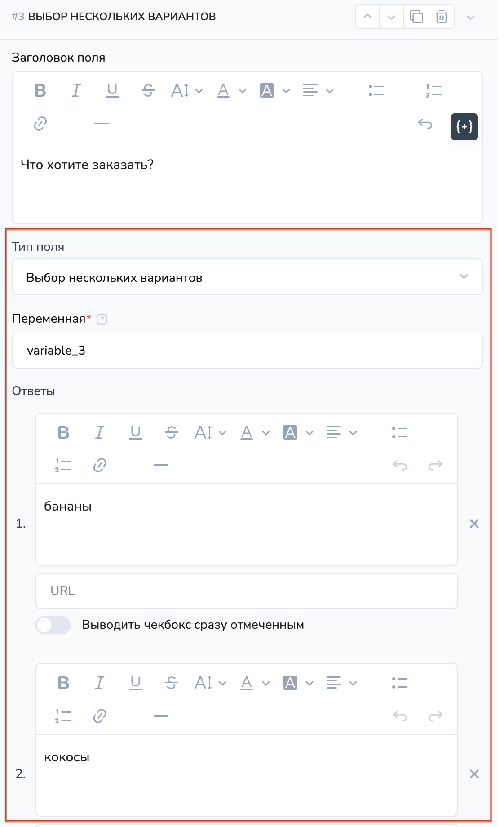
Task: Remove the бананы answer option
Action: coord(474,524)
